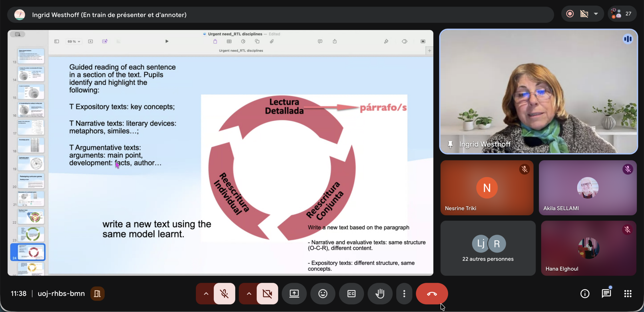Expand video settings chevron beside camera
This screenshot has height=312, width=644.
pyautogui.click(x=249, y=294)
